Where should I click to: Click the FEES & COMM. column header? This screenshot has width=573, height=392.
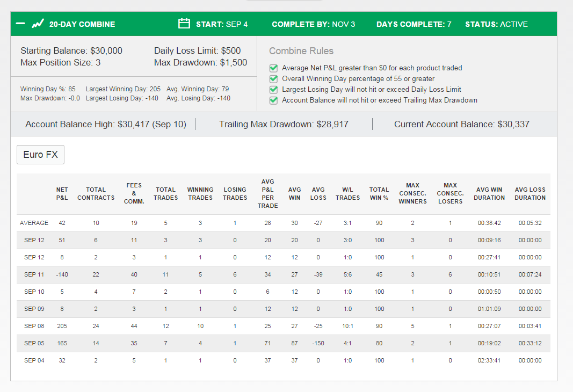[x=134, y=193]
